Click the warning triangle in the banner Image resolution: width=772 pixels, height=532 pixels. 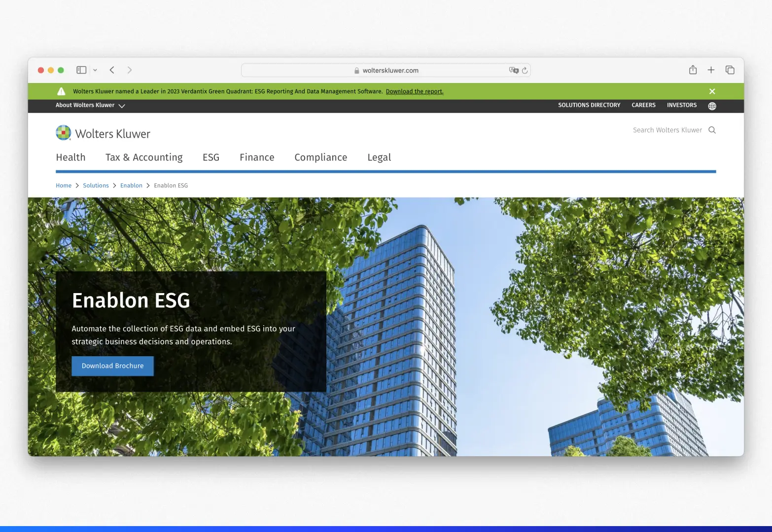click(x=61, y=91)
